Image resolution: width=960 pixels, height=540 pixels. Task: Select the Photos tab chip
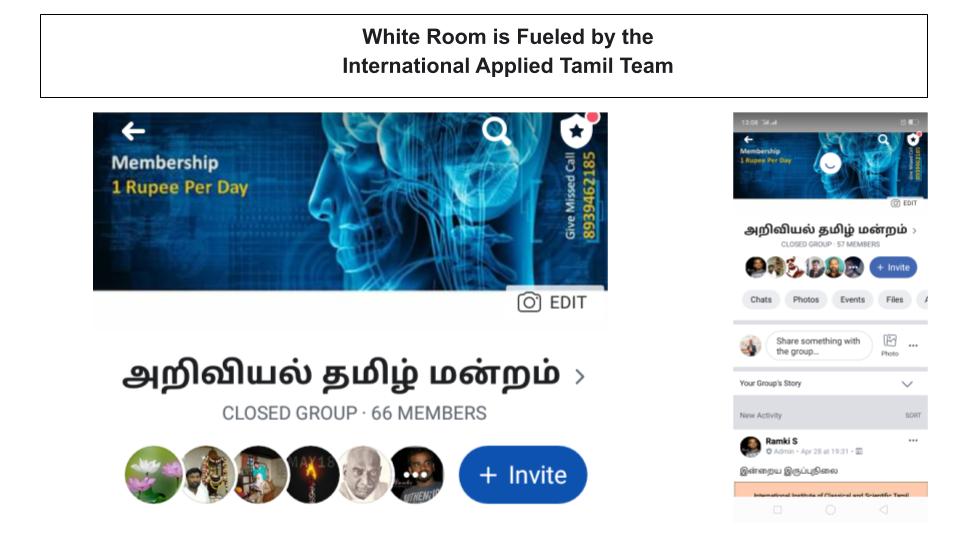coord(806,299)
